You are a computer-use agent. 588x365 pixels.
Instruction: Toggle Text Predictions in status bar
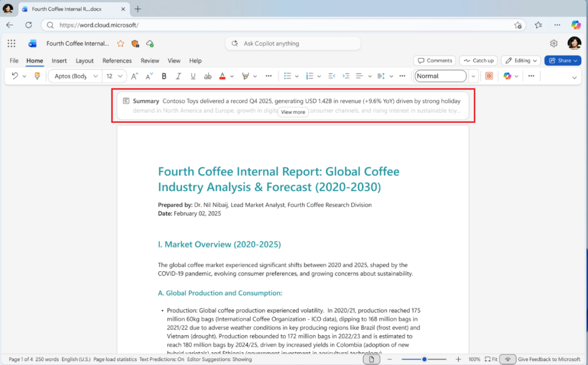tap(161, 359)
